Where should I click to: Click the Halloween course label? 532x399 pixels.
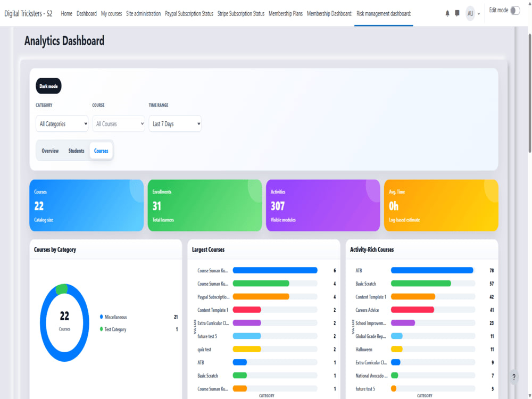pyautogui.click(x=364, y=350)
